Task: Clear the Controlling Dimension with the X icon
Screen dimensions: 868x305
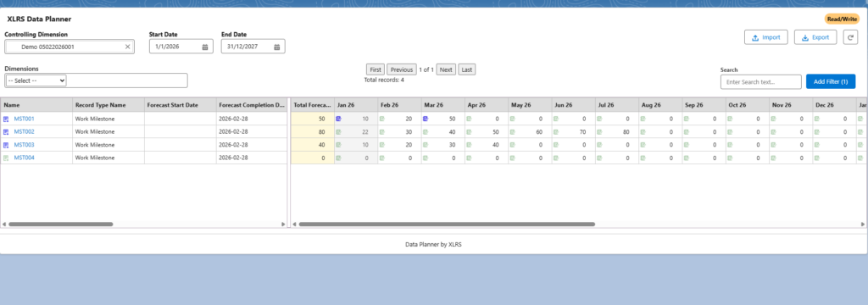Action: 127,47
